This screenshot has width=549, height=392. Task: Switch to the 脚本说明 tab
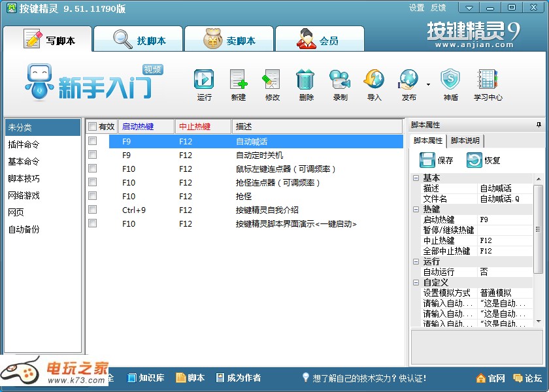(x=465, y=140)
